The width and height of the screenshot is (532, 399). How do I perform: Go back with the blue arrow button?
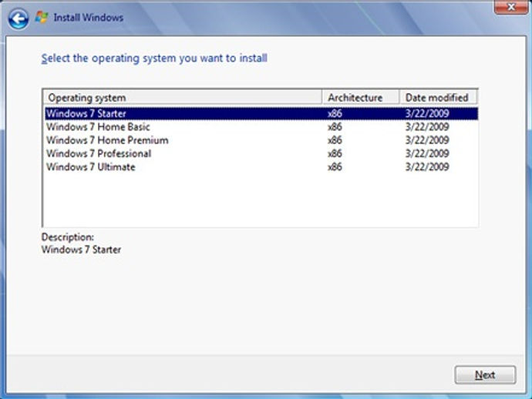[x=19, y=18]
